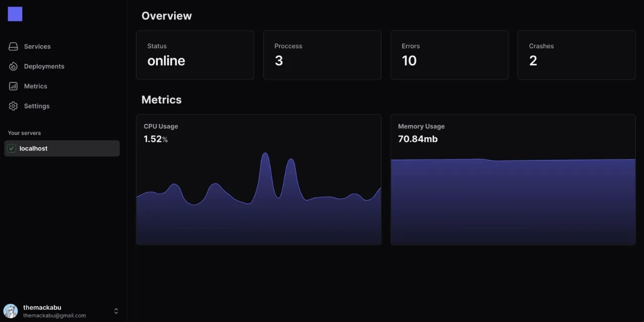
Task: Open the Services menu item
Action: click(37, 46)
